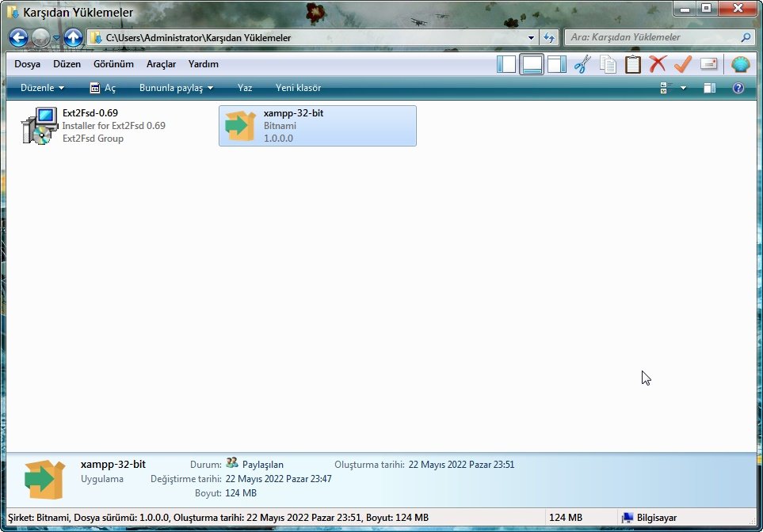
Task: Click the shared users status icon
Action: click(232, 462)
